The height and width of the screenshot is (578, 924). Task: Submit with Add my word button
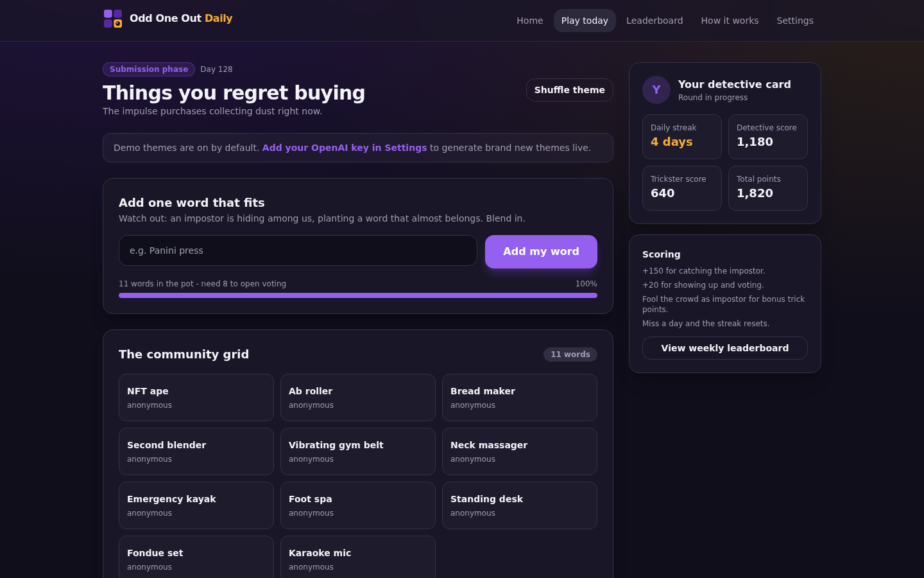click(541, 252)
